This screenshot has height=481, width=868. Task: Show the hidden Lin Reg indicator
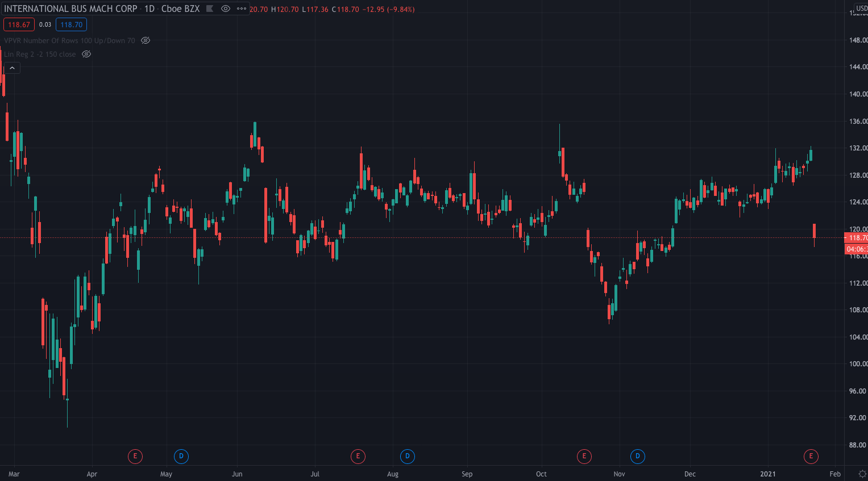(86, 55)
